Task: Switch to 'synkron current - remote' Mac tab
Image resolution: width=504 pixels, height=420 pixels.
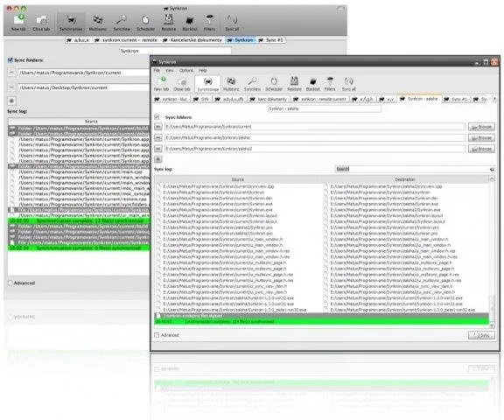Action: [x=126, y=40]
